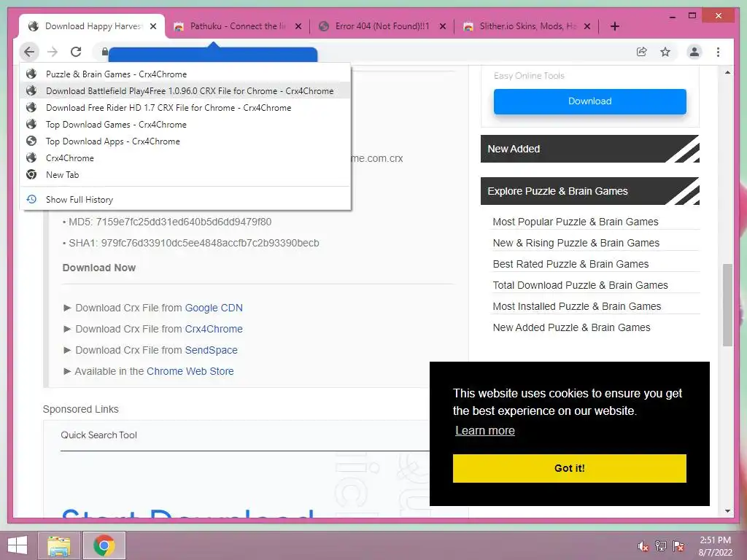This screenshot has width=747, height=560.
Task: Open Most Installed Puzzle & Brain Games
Action: (577, 306)
